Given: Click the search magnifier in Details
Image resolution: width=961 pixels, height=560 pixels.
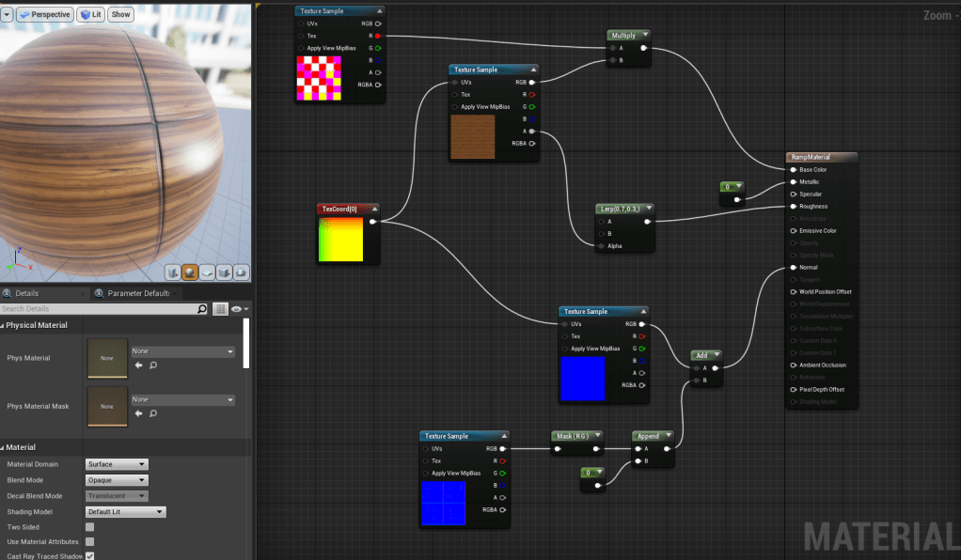Looking at the screenshot, I should click(202, 309).
